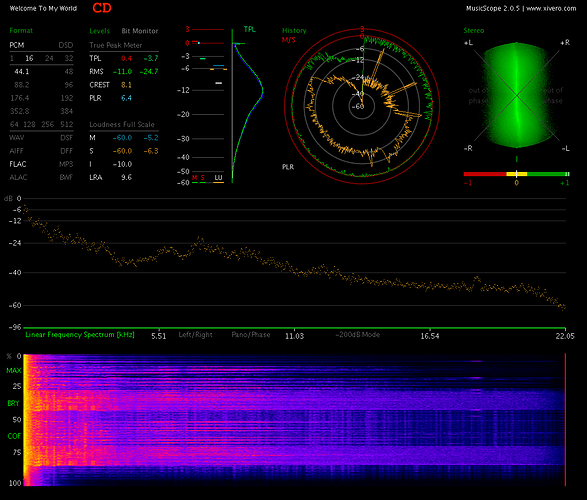
Task: Click the RMS -11.0 value
Action: (122, 71)
